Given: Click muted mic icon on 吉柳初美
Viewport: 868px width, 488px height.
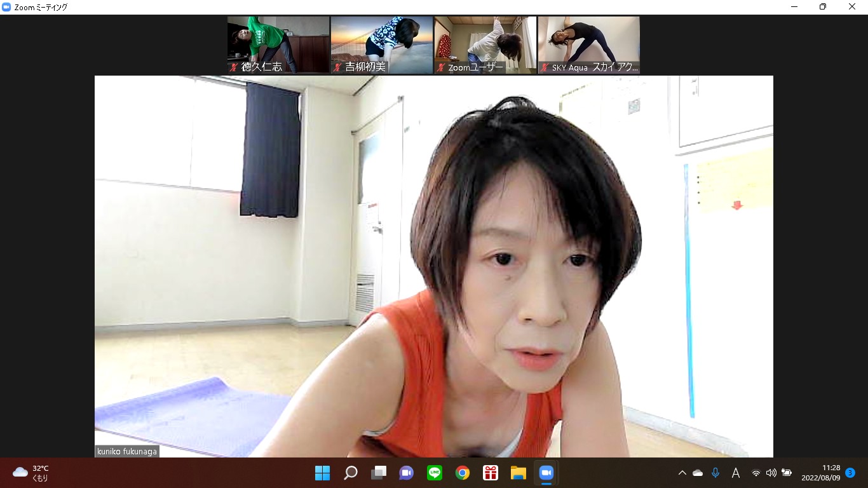Looking at the screenshot, I should (338, 67).
